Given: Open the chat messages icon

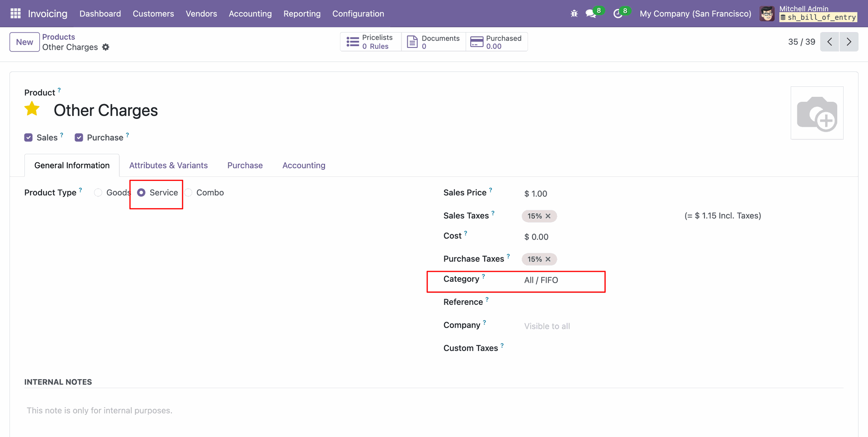Looking at the screenshot, I should tap(590, 14).
